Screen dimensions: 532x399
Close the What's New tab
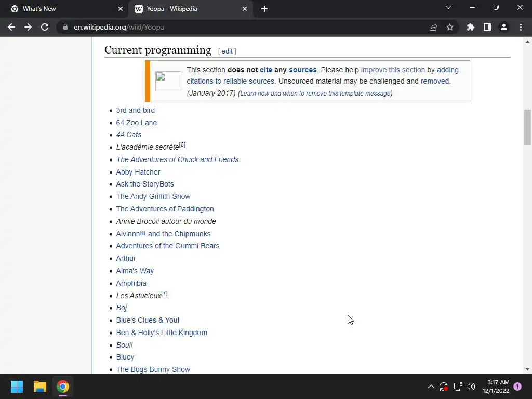[121, 9]
